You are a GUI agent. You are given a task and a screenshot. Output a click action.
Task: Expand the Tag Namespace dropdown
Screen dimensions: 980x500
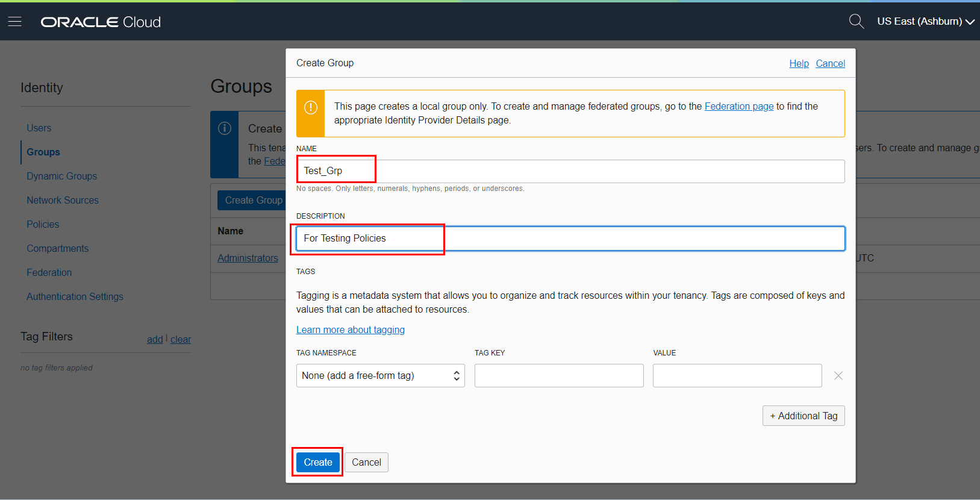click(380, 376)
